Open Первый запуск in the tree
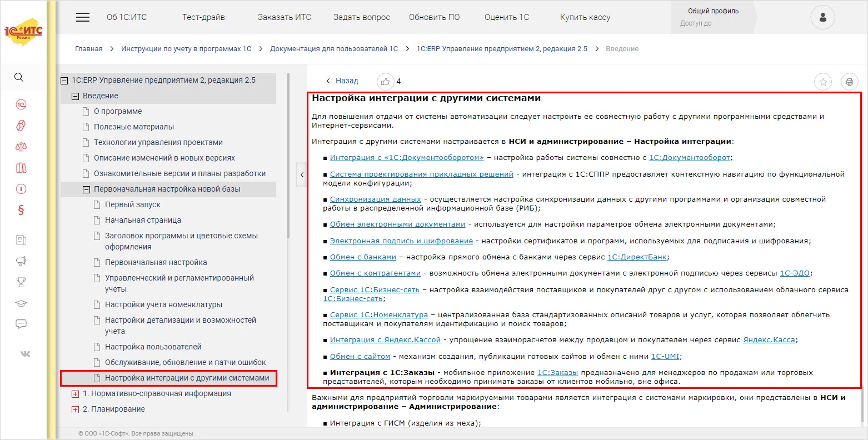Screen dimensions: 868x440 coord(133,205)
